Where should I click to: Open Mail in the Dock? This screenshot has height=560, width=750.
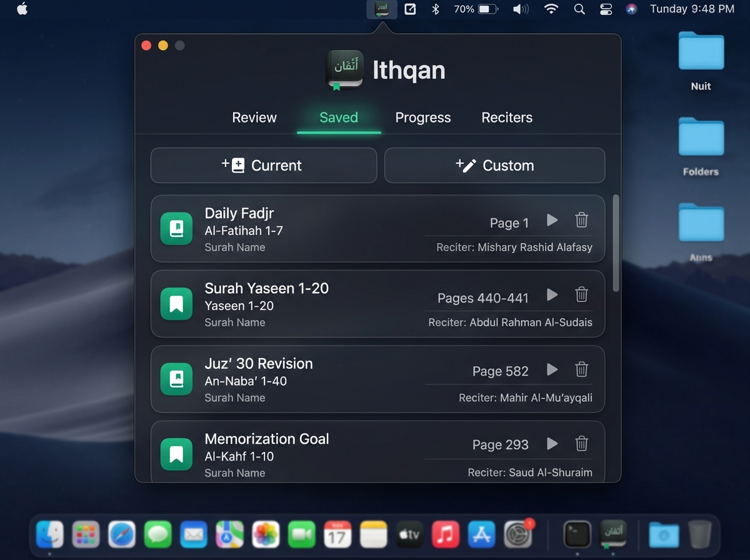pos(194,535)
